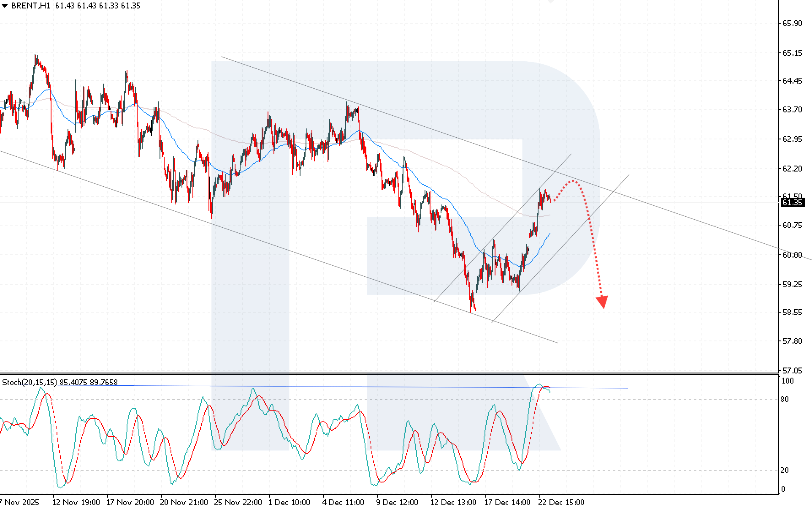The height and width of the screenshot is (512, 812).
Task: Click the 63.70 price axis label
Action: pos(792,110)
